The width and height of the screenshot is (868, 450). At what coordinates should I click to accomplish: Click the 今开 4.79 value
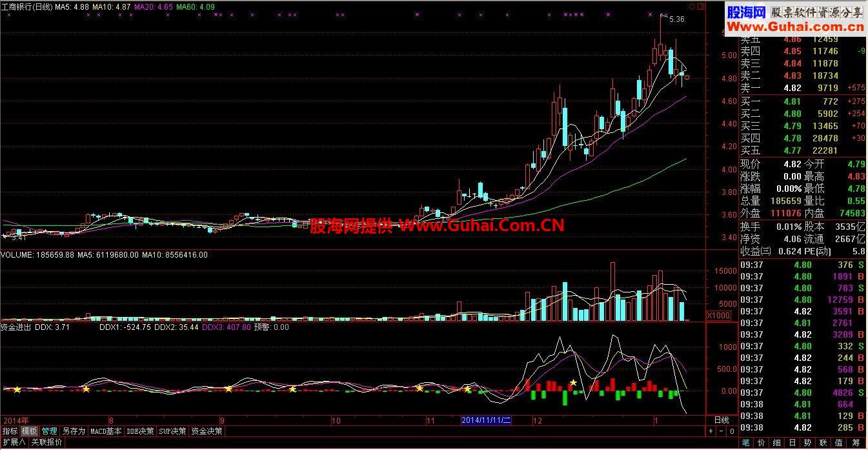tap(856, 164)
